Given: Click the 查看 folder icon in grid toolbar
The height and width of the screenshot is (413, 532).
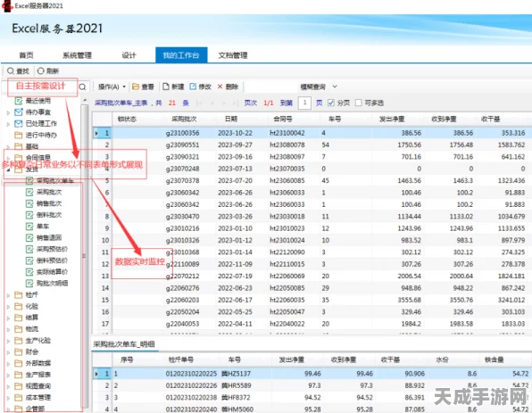Looking at the screenshot, I should pos(136,87).
